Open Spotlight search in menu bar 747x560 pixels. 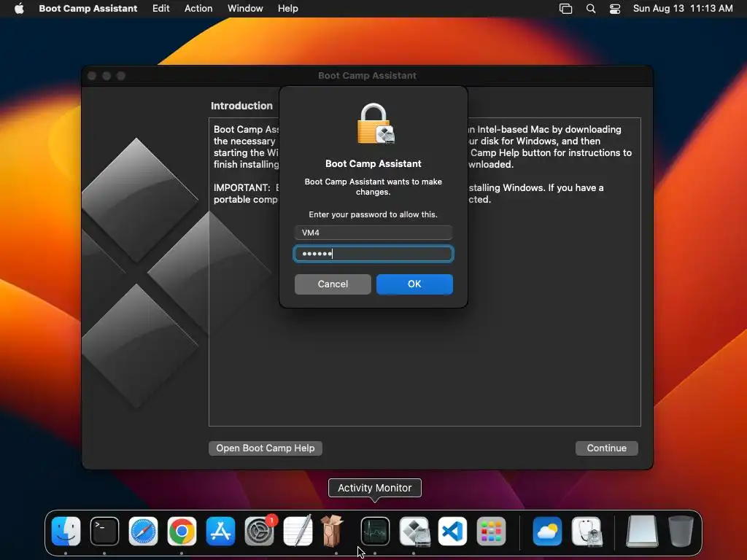click(x=591, y=9)
